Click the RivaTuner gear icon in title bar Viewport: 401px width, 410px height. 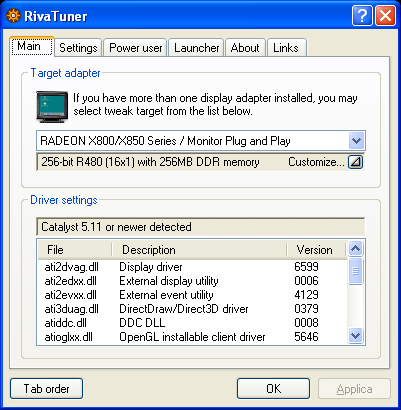(x=13, y=16)
